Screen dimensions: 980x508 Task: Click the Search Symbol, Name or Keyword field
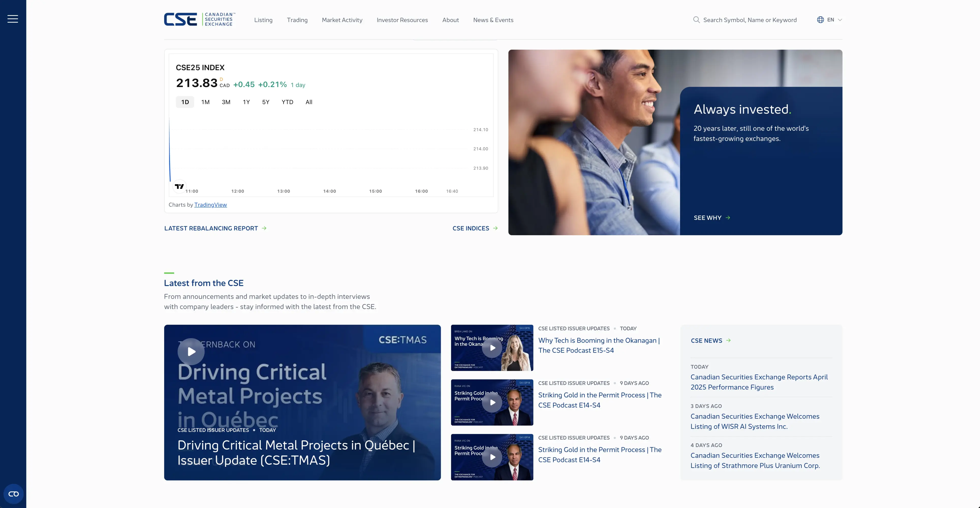(750, 20)
